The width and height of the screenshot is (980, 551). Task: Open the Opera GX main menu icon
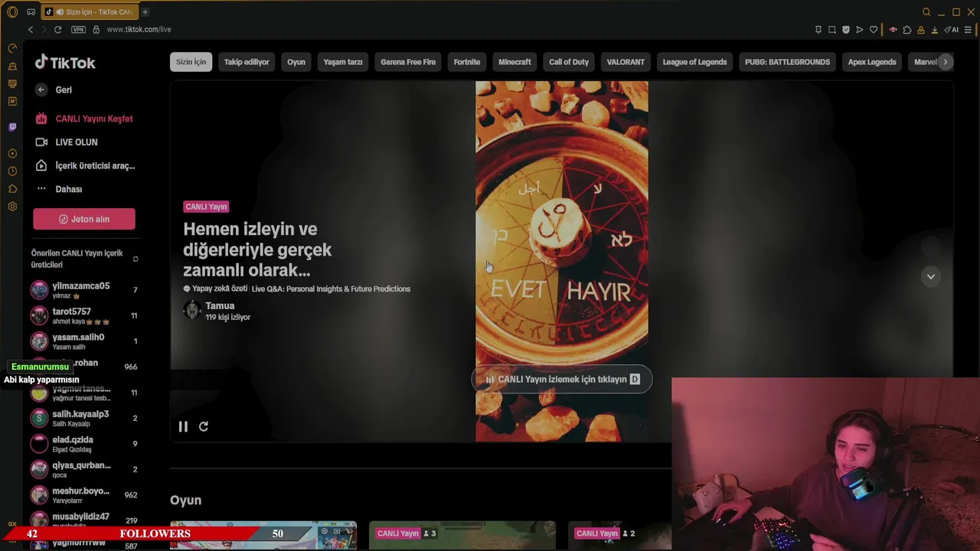click(12, 12)
